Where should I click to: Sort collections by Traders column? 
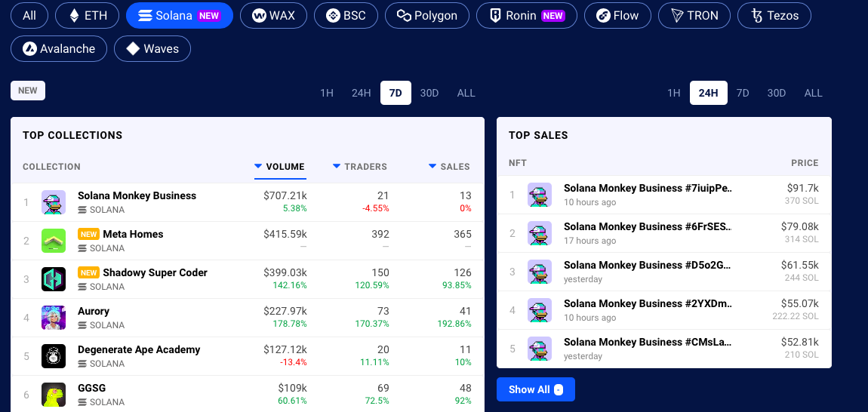coord(360,167)
